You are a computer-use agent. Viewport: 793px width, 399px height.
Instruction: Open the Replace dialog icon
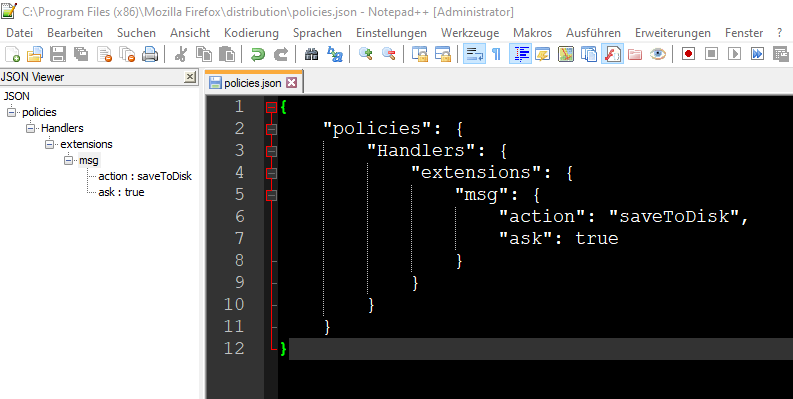point(335,54)
